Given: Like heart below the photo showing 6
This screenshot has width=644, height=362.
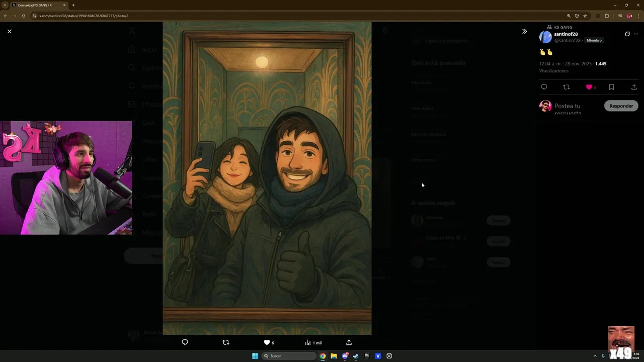Looking at the screenshot, I should [x=269, y=342].
